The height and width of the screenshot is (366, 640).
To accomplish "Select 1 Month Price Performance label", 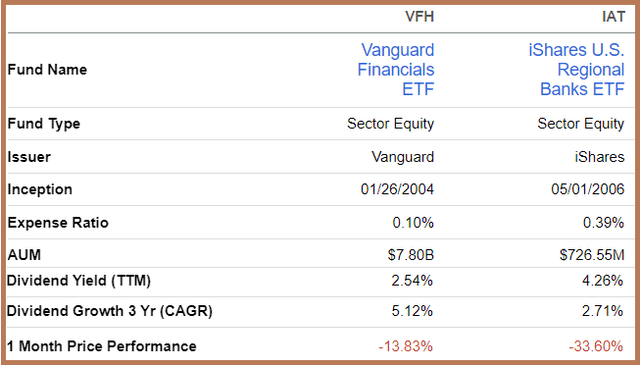I will click(102, 346).
